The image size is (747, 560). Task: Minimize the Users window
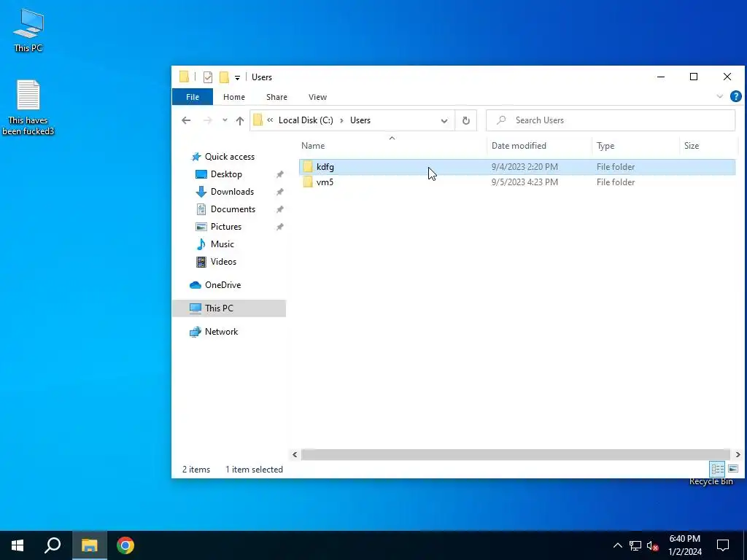tap(661, 77)
